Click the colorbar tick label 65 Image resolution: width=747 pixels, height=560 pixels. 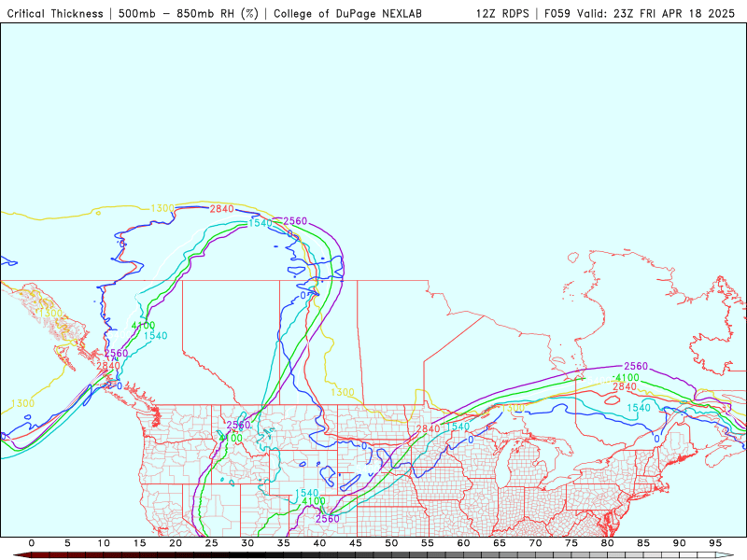click(x=500, y=543)
